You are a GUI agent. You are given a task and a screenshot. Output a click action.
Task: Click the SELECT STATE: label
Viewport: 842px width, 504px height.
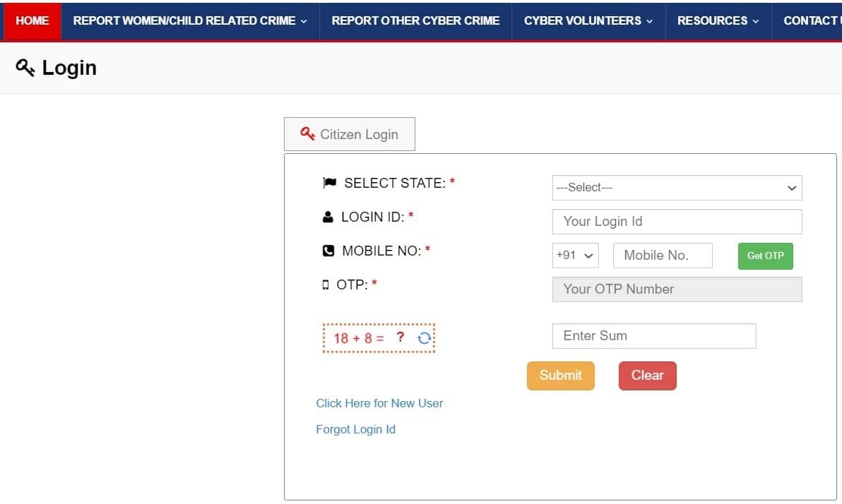tap(395, 183)
